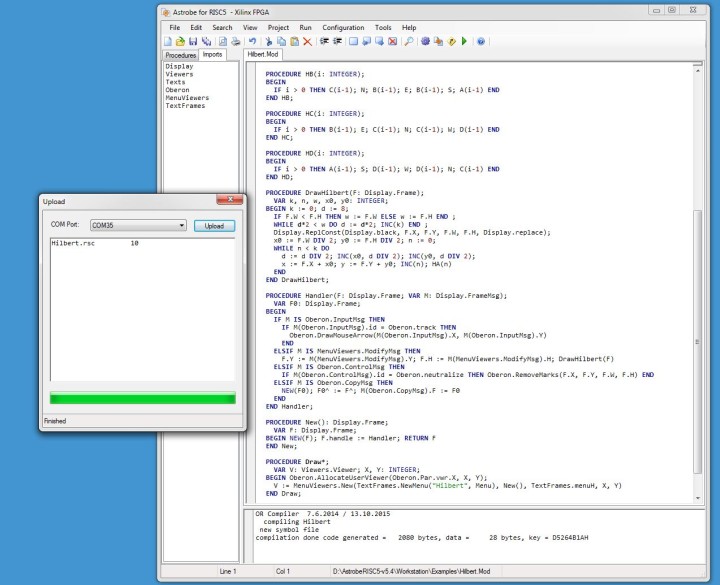The height and width of the screenshot is (585, 720).
Task: Cut selection with scissors icon
Action: (x=269, y=41)
